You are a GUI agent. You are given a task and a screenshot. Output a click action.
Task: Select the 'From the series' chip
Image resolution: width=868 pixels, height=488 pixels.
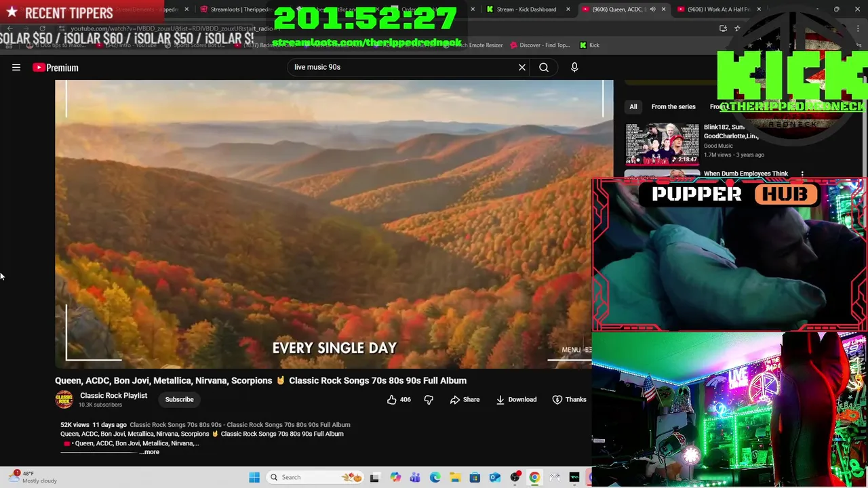tap(673, 106)
